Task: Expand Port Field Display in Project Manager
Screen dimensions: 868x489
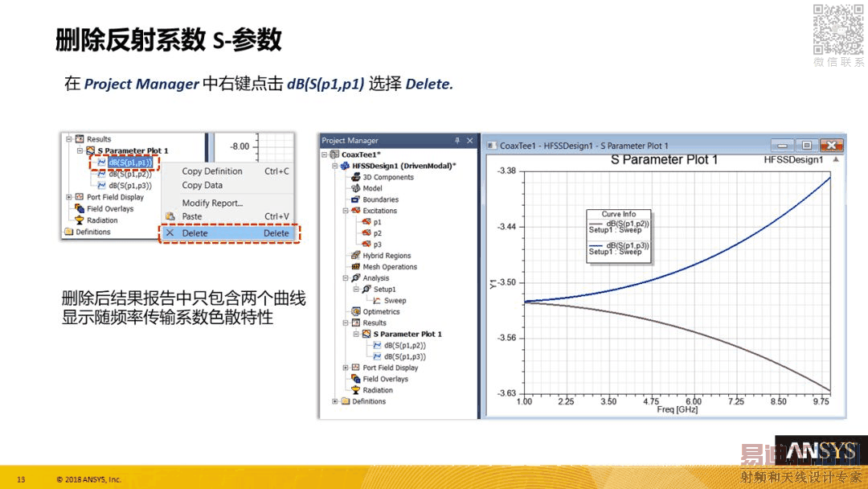Action: tap(346, 368)
